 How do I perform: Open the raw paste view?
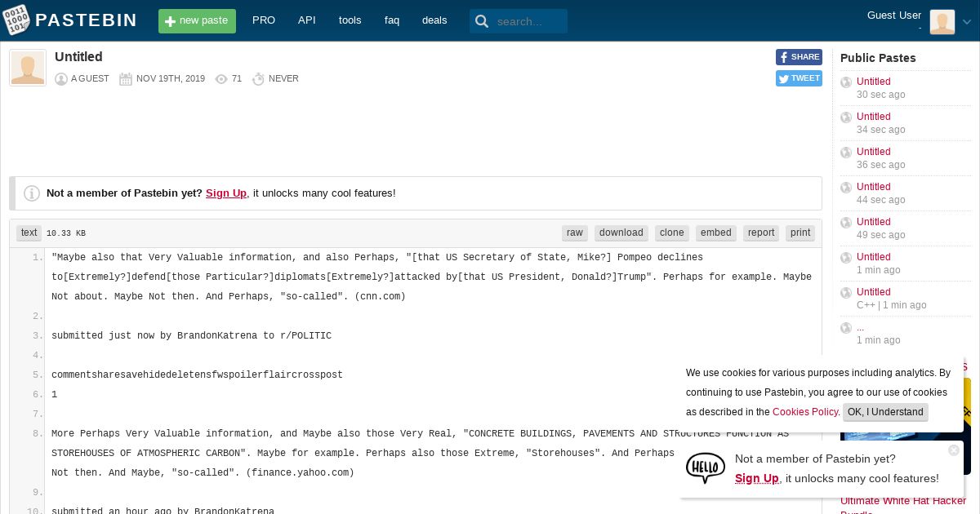click(575, 233)
